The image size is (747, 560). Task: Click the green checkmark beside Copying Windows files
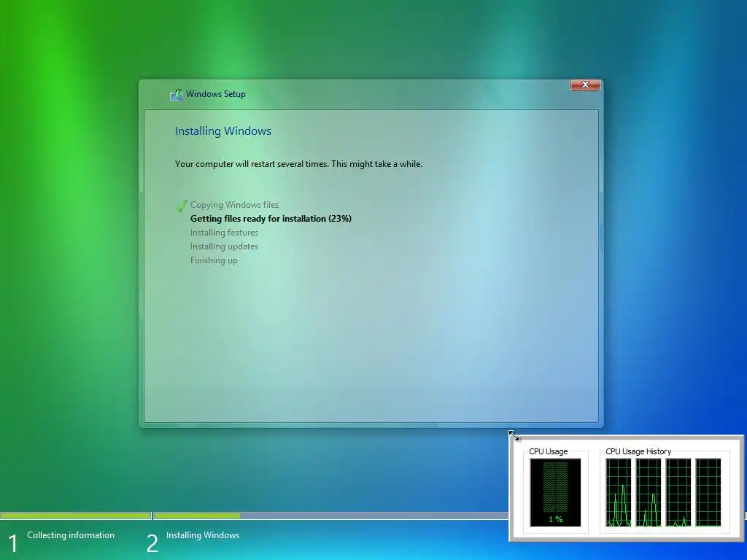point(182,205)
